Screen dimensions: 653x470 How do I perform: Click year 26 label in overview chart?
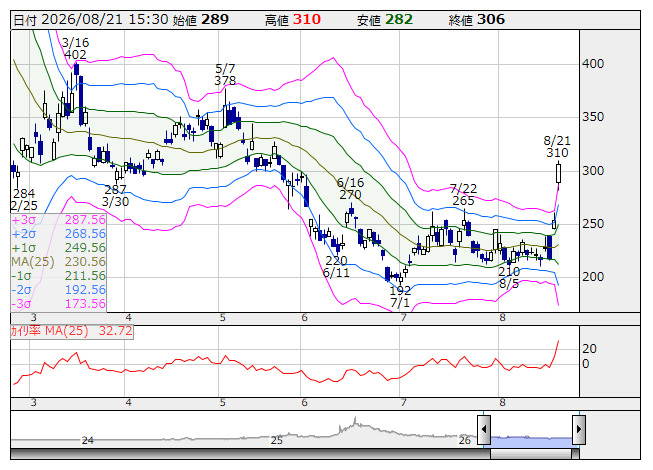click(x=465, y=440)
